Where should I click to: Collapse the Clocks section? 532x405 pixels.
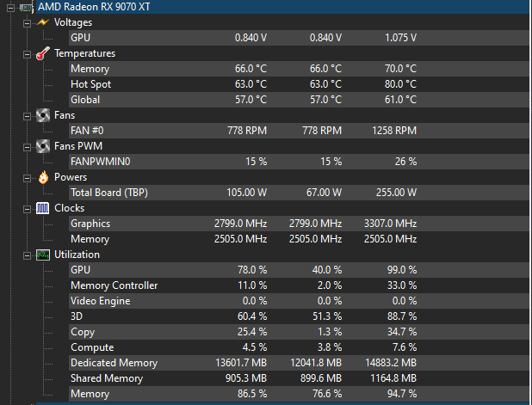[x=27, y=209]
